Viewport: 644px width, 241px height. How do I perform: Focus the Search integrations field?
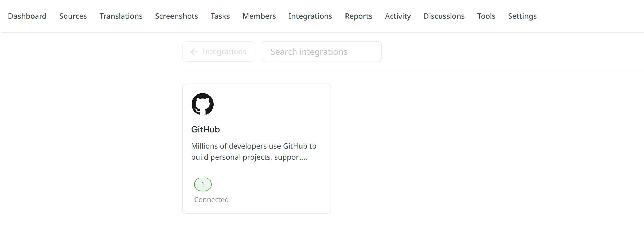click(321, 52)
